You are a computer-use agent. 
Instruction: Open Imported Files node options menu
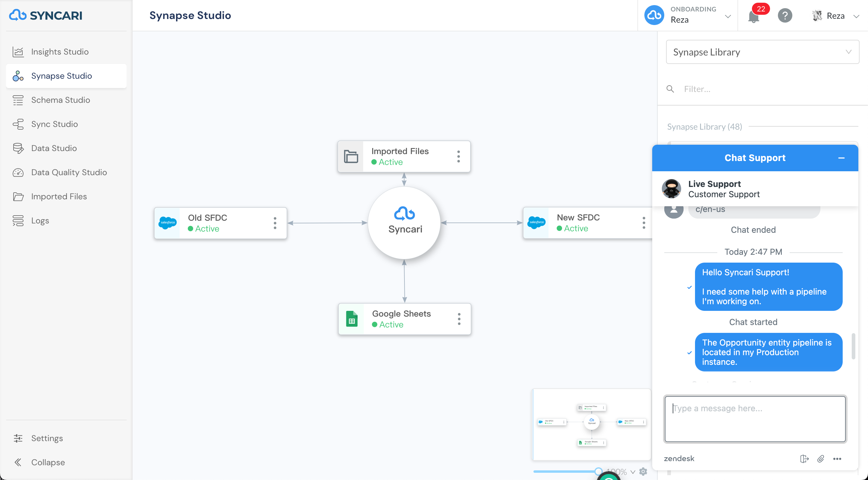pos(459,156)
